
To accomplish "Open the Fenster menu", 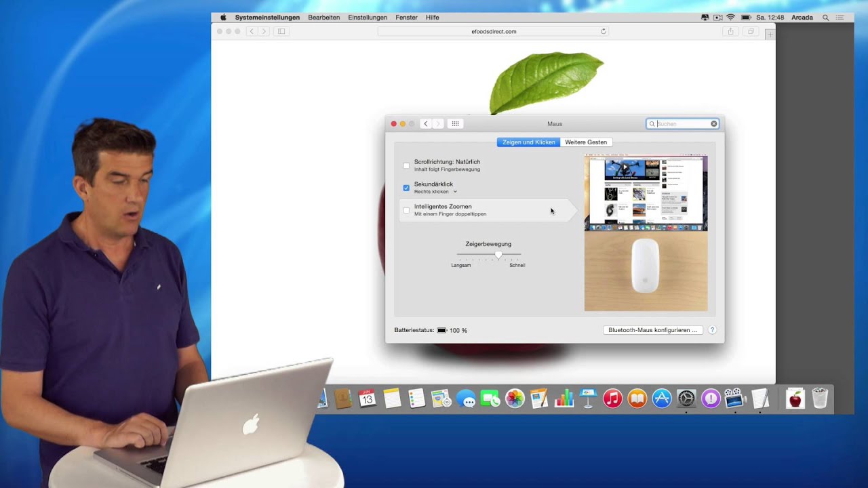I will 407,18.
